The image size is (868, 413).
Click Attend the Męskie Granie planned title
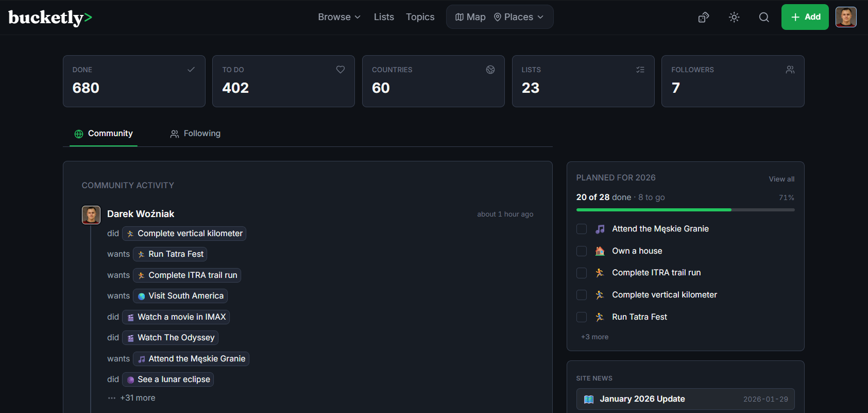[x=660, y=229]
